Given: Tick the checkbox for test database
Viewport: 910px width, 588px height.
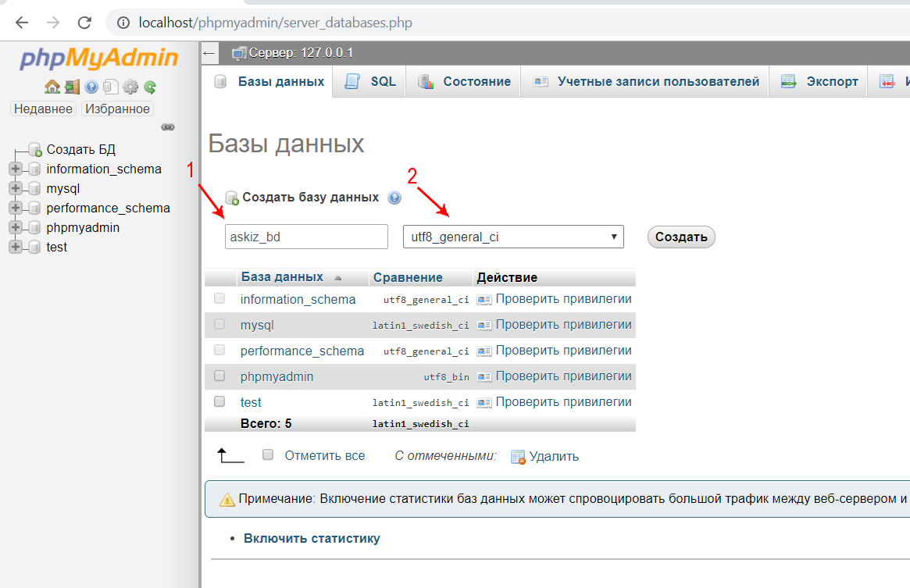Looking at the screenshot, I should [219, 401].
